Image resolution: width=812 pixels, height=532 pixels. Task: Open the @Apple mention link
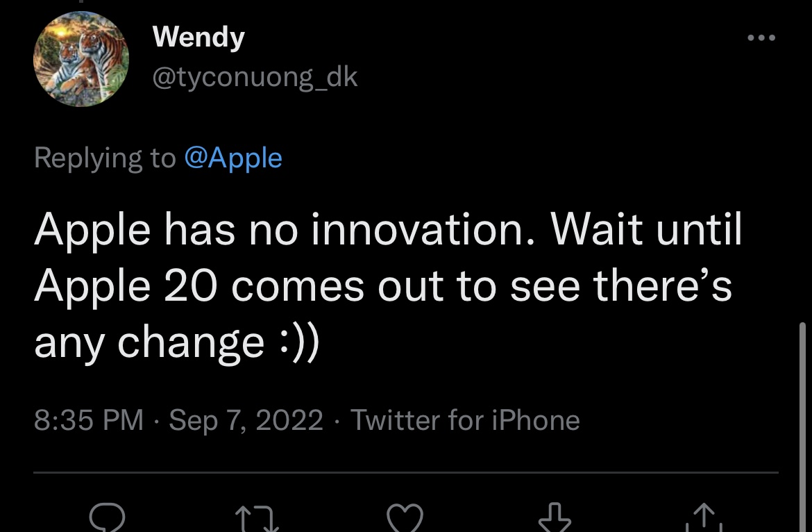(x=233, y=158)
